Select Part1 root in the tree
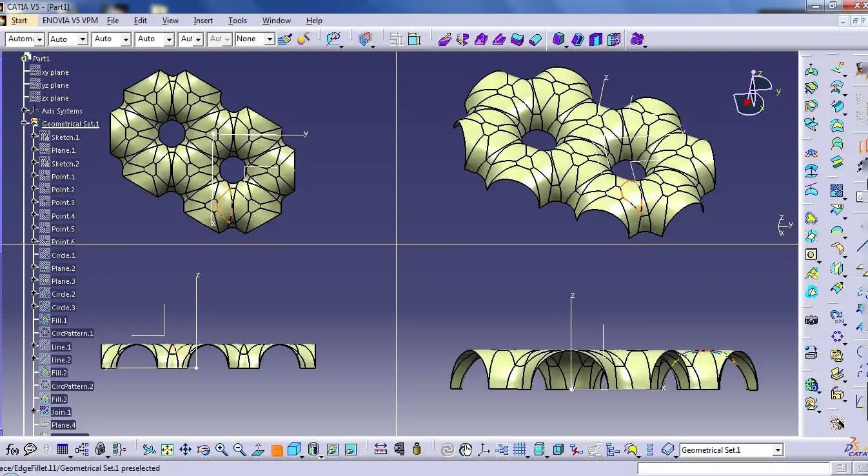This screenshot has width=868, height=476. 41,59
